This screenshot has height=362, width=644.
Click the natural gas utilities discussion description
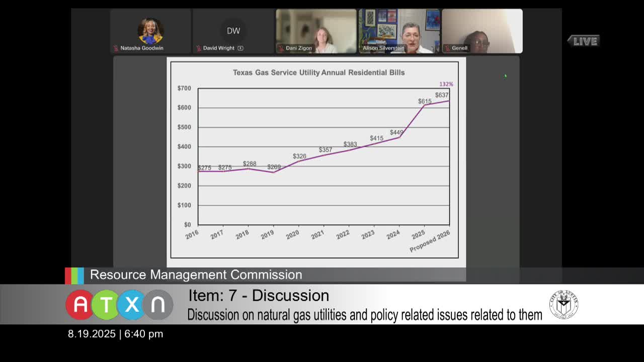point(365,315)
